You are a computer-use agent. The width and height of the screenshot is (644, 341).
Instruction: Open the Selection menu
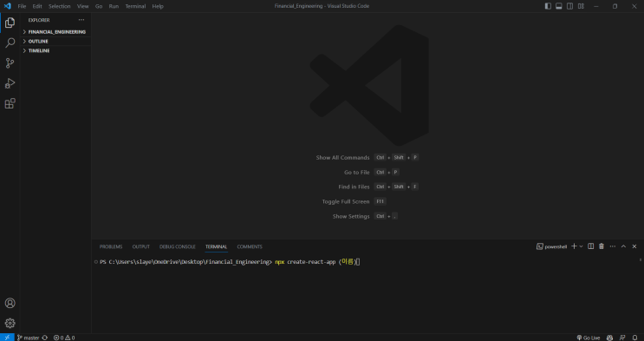[60, 6]
